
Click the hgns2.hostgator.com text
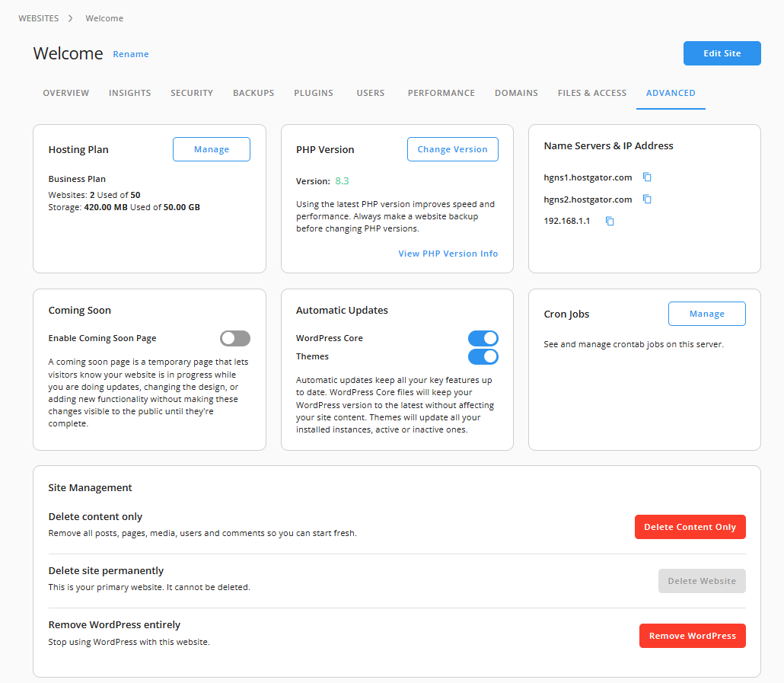click(x=588, y=199)
